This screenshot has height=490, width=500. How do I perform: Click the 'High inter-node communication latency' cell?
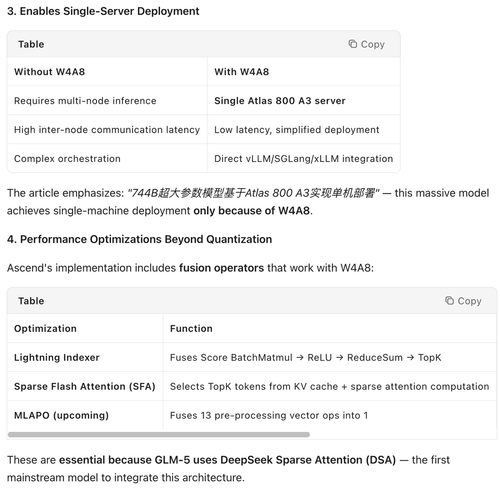click(x=107, y=130)
